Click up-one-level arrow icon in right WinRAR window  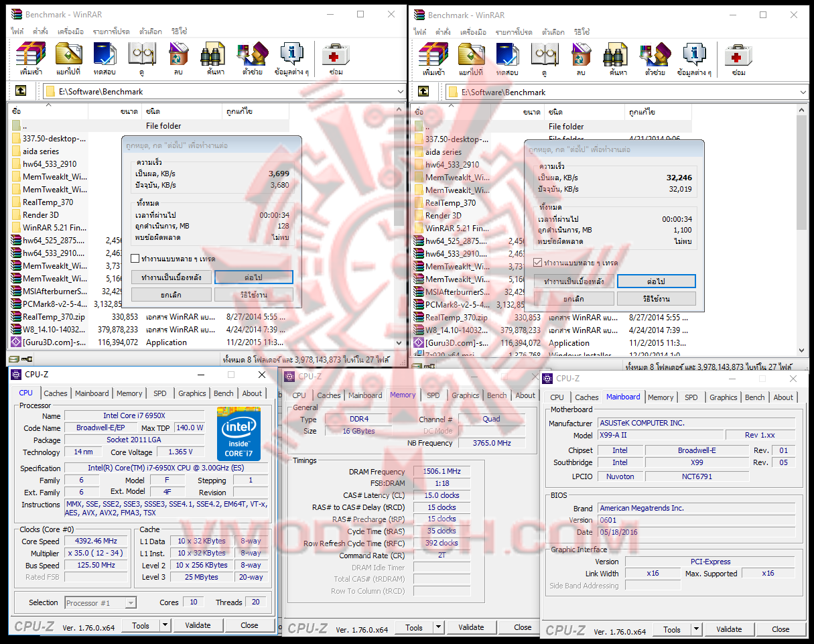click(x=423, y=92)
